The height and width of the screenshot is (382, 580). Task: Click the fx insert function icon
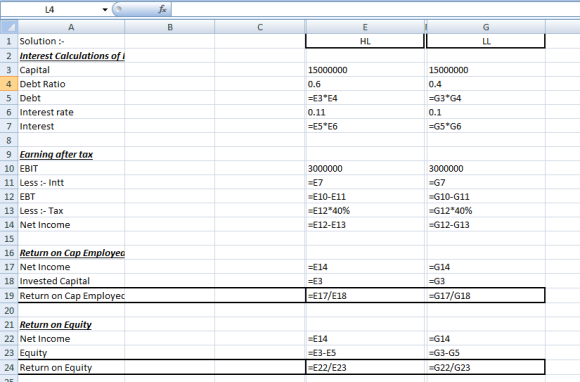(162, 9)
